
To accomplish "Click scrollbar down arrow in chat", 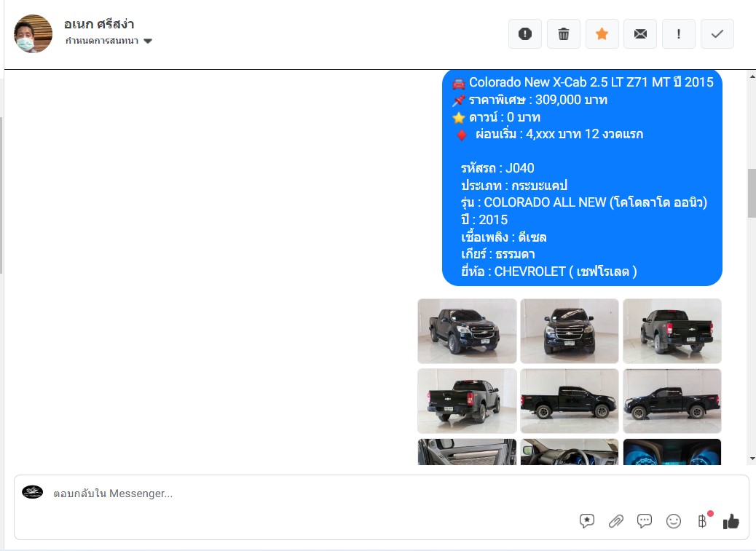I will [x=752, y=459].
